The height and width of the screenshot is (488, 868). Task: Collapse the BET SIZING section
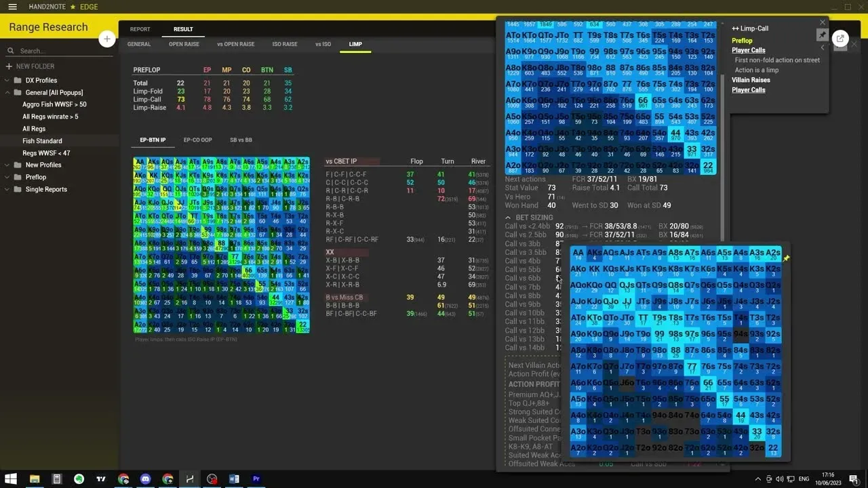tap(509, 218)
